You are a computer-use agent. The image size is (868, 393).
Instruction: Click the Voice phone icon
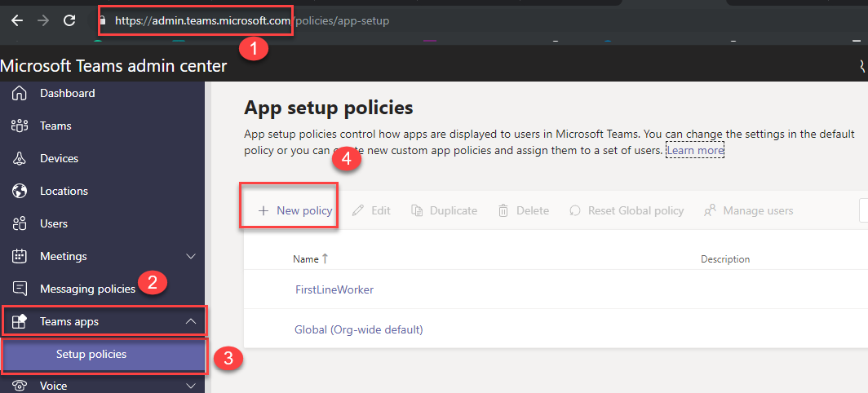pos(20,386)
